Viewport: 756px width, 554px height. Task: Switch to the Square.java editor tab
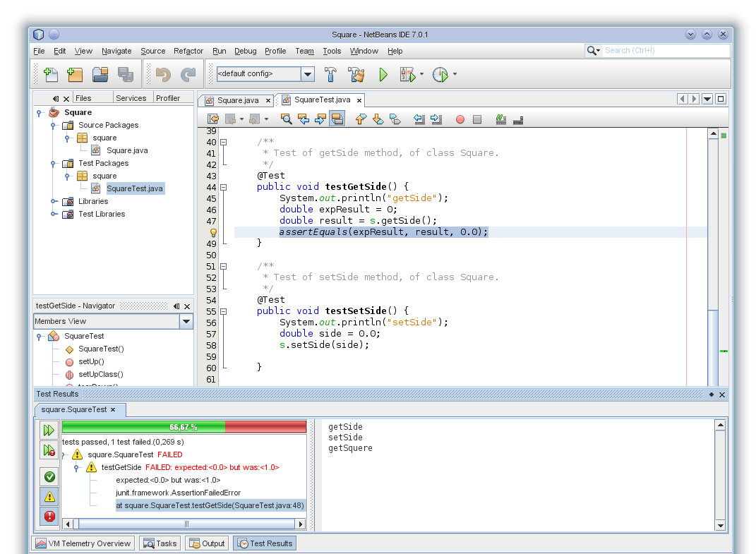[x=238, y=100]
